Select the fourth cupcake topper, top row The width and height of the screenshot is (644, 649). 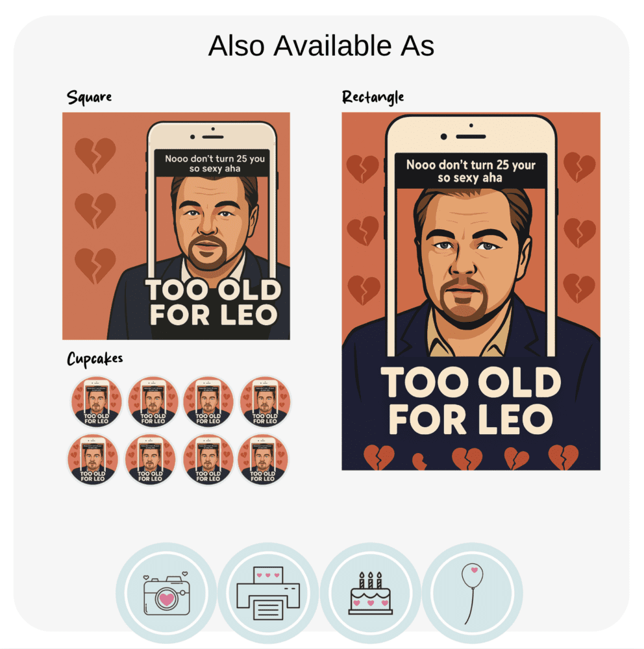tap(265, 402)
